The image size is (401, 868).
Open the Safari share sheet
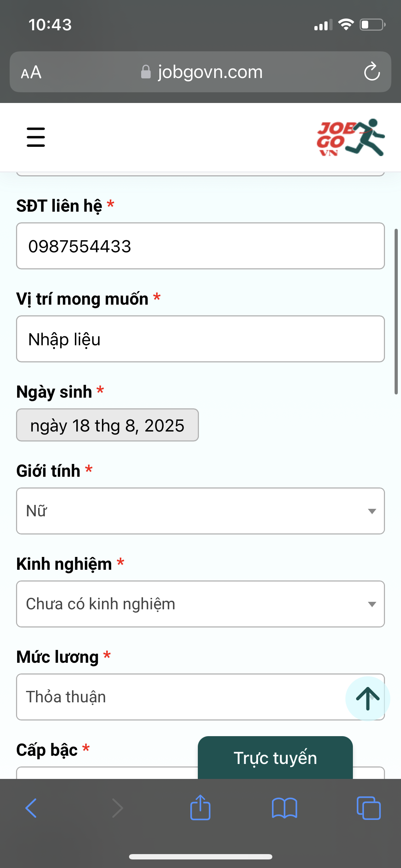200,807
